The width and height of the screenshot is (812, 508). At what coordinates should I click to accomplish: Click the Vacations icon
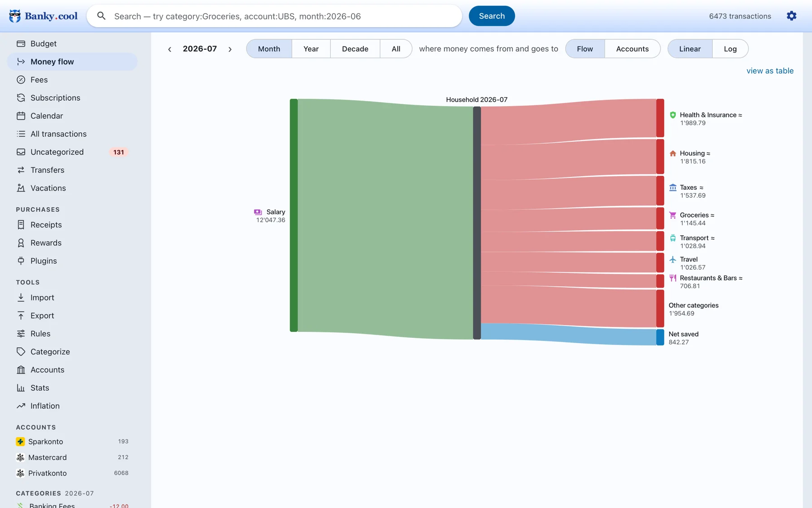coord(21,188)
